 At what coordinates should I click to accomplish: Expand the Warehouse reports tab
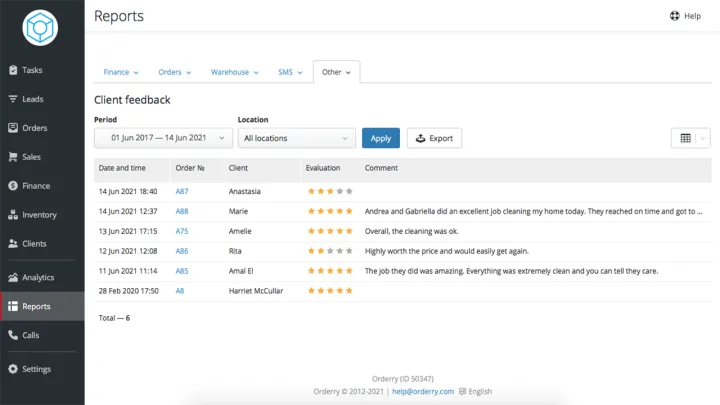pos(235,72)
